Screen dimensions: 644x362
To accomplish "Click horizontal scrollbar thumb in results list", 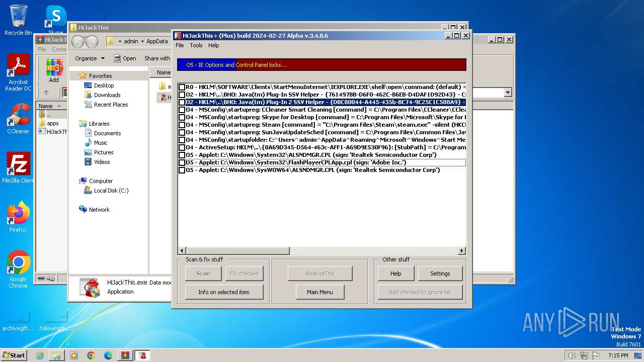I will [x=238, y=250].
